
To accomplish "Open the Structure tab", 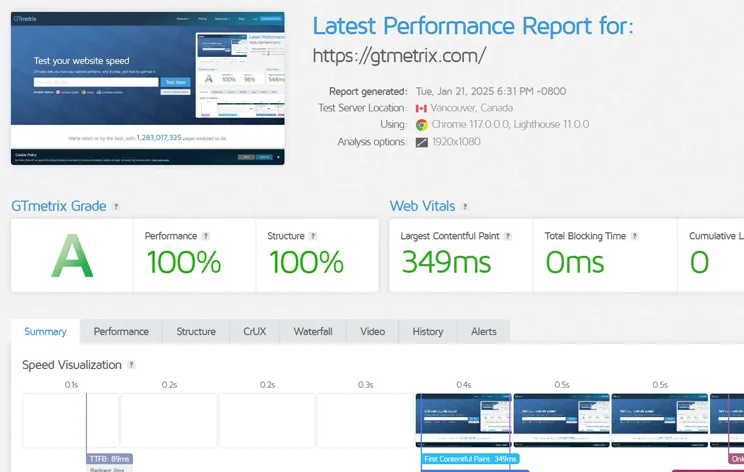I will click(x=196, y=332).
